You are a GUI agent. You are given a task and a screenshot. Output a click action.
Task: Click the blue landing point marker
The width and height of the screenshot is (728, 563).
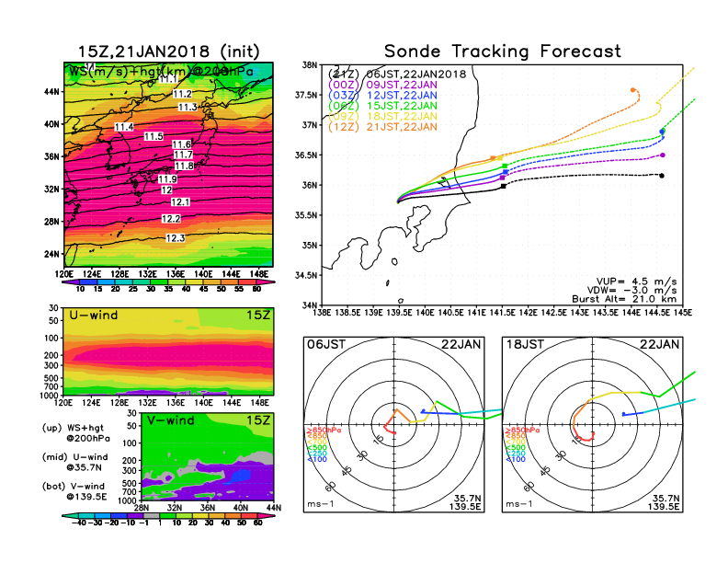pyautogui.click(x=662, y=132)
